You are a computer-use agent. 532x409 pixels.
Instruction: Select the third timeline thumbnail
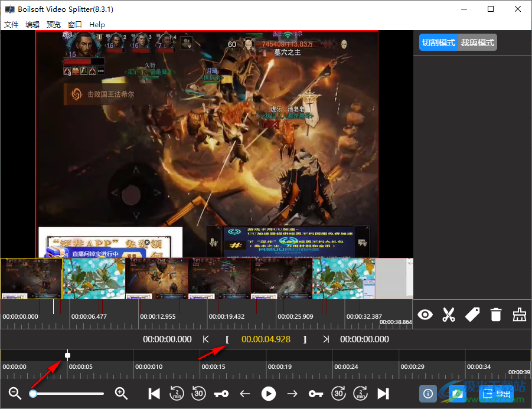[x=156, y=279]
